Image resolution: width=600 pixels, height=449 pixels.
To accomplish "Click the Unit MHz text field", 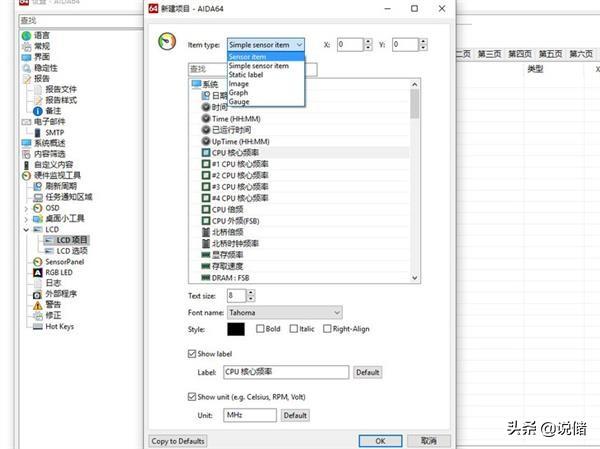I will (250, 415).
